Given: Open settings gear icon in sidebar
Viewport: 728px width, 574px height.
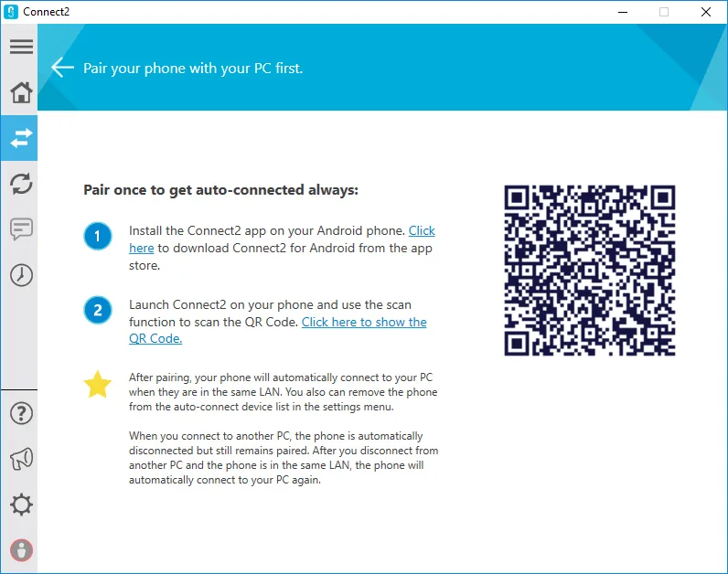Looking at the screenshot, I should click(x=21, y=505).
